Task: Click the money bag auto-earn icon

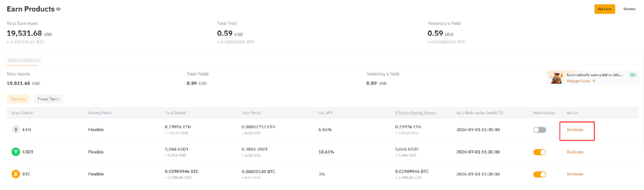Action: coord(557,78)
